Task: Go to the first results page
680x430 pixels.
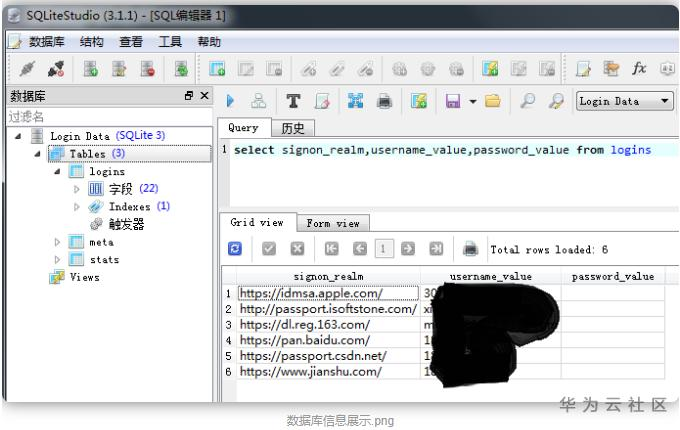Action: 331,249
